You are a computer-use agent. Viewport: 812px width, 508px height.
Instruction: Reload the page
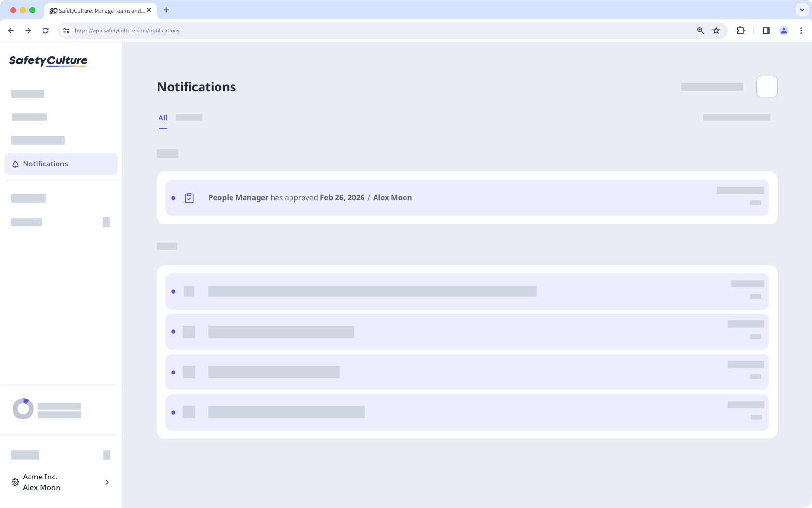click(x=45, y=30)
